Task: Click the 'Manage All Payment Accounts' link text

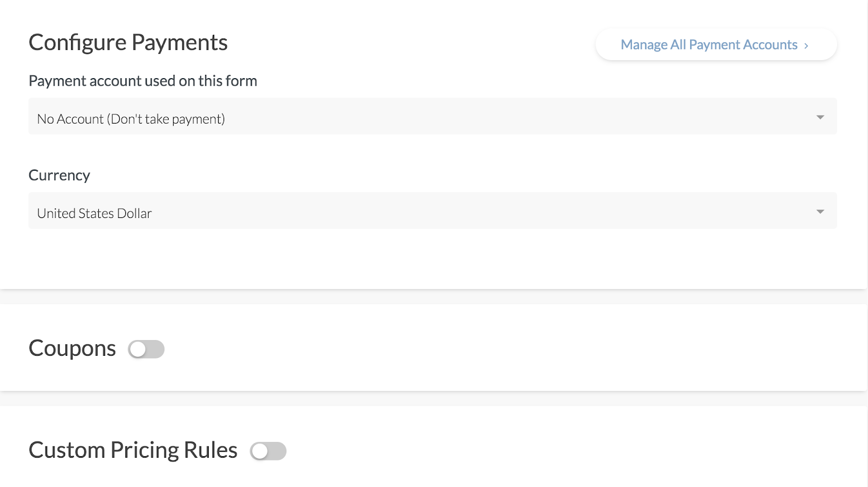Action: click(x=709, y=44)
